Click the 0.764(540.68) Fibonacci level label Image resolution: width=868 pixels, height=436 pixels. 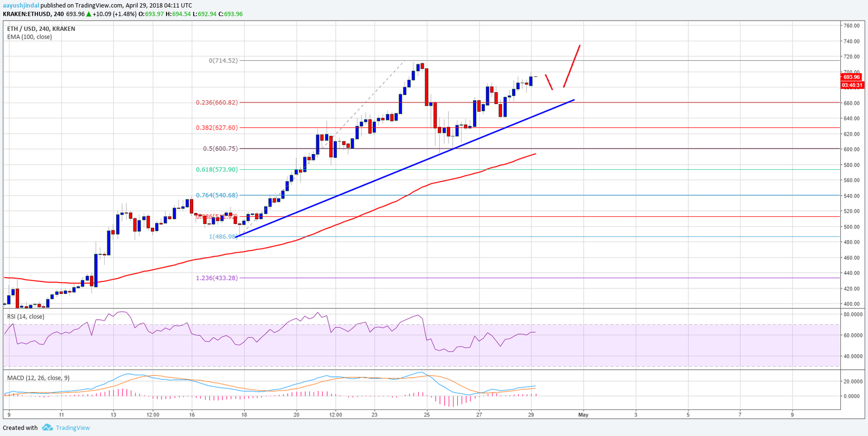[x=217, y=195]
